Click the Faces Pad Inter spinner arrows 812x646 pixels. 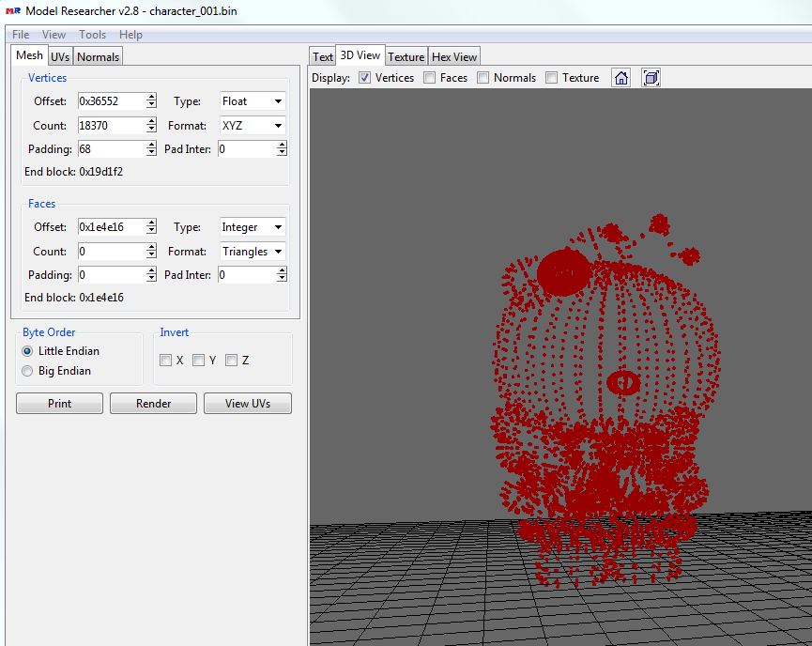tap(282, 275)
